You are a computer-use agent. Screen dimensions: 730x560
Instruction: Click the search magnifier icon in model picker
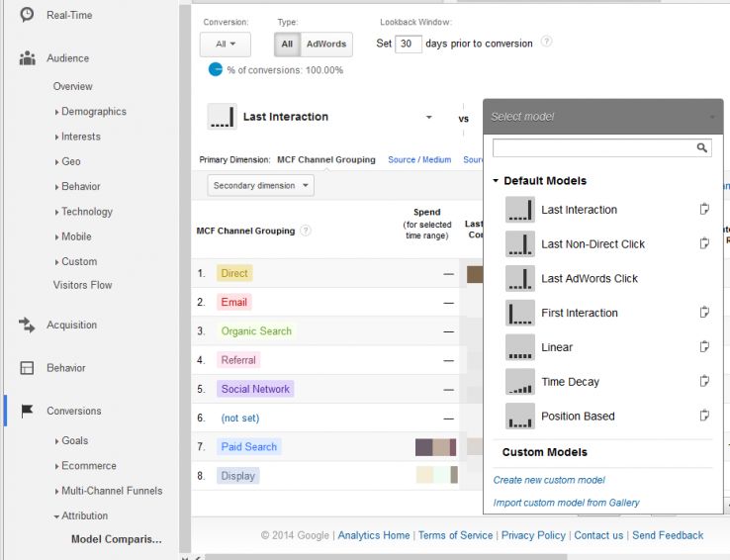[702, 148]
